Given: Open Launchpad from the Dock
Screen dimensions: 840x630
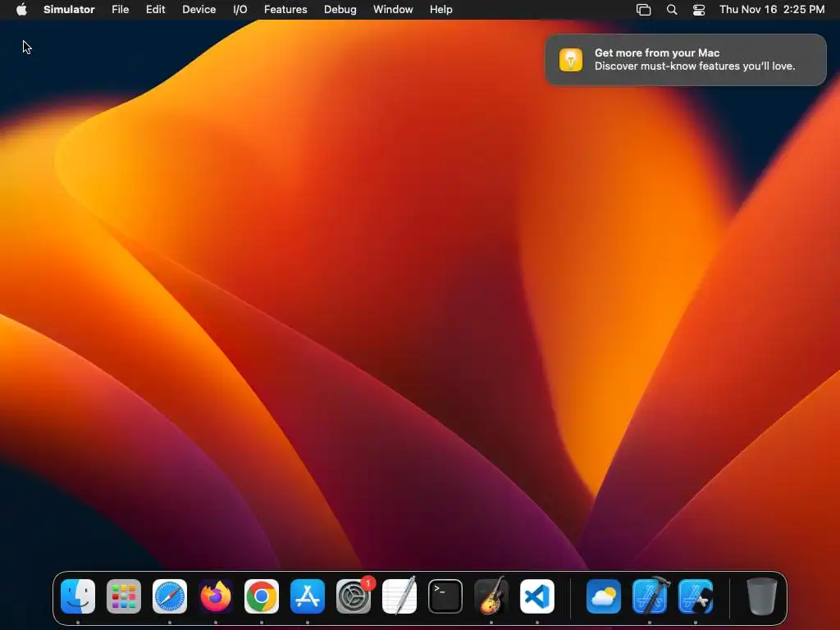Looking at the screenshot, I should (124, 596).
